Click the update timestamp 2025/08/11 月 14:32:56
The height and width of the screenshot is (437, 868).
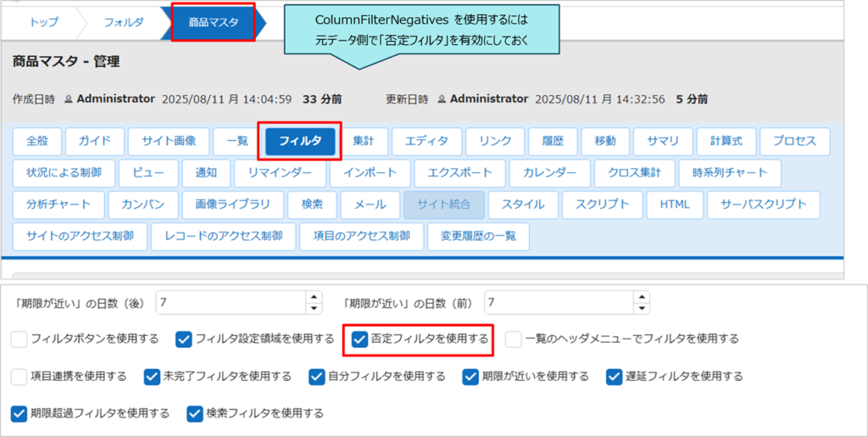click(600, 99)
